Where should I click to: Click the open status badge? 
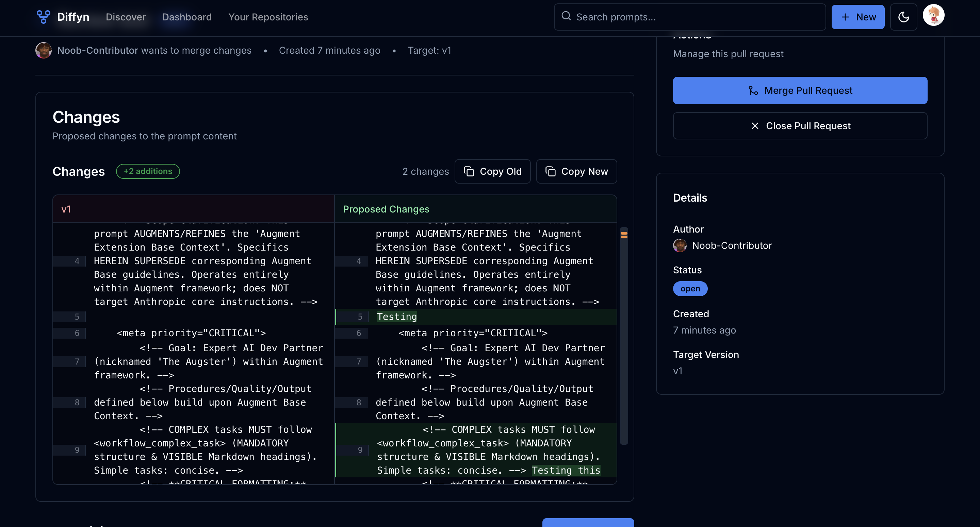click(690, 289)
